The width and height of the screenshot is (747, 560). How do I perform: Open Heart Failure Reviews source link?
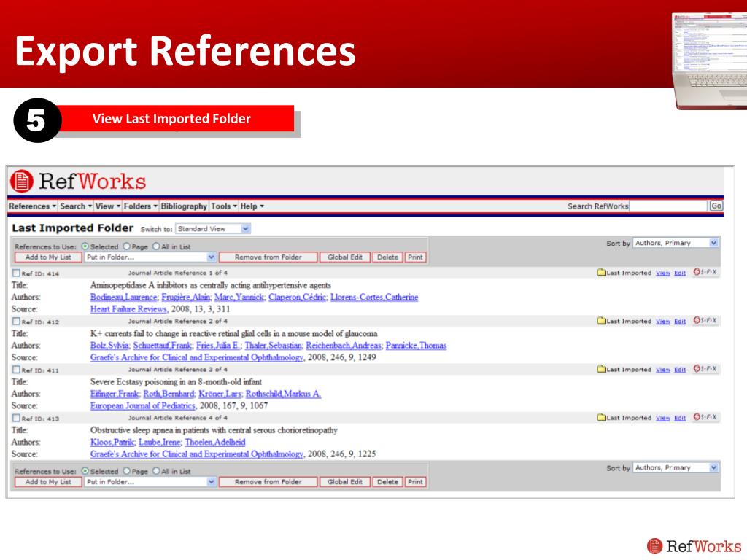click(x=128, y=309)
